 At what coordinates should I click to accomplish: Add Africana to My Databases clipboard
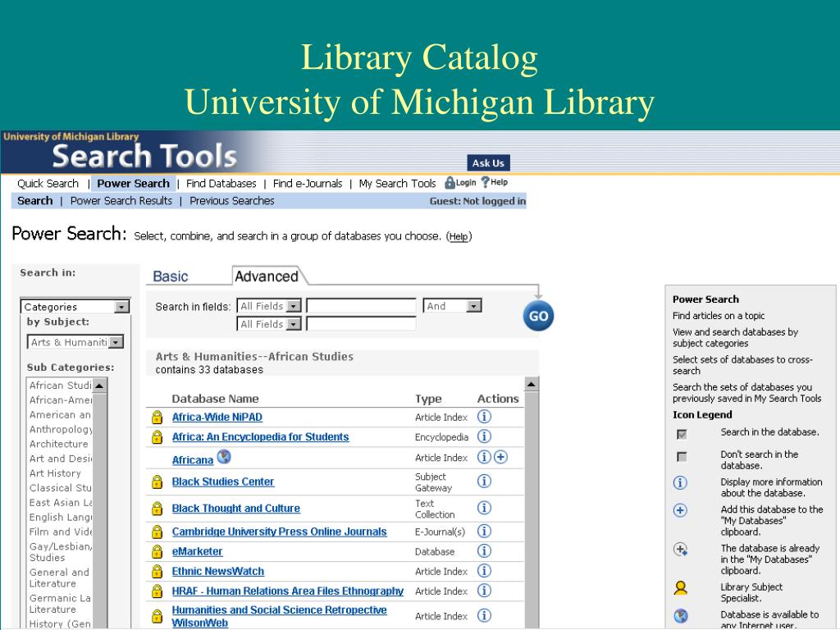(x=500, y=457)
